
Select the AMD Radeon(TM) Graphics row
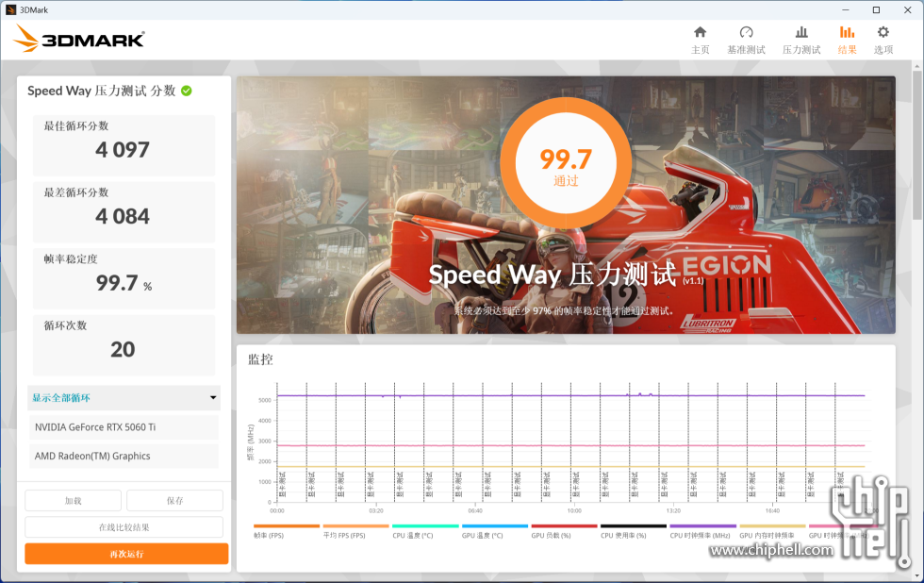pyautogui.click(x=124, y=456)
